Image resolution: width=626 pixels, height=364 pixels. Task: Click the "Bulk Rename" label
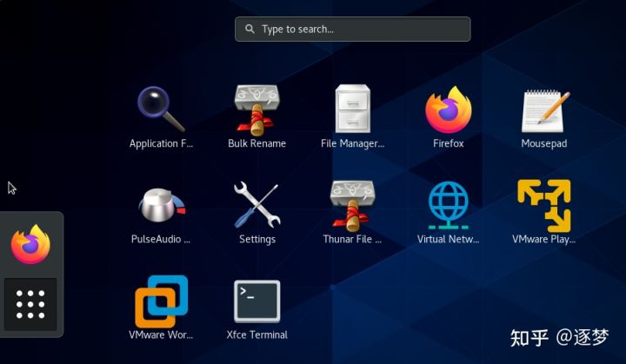pos(257,143)
